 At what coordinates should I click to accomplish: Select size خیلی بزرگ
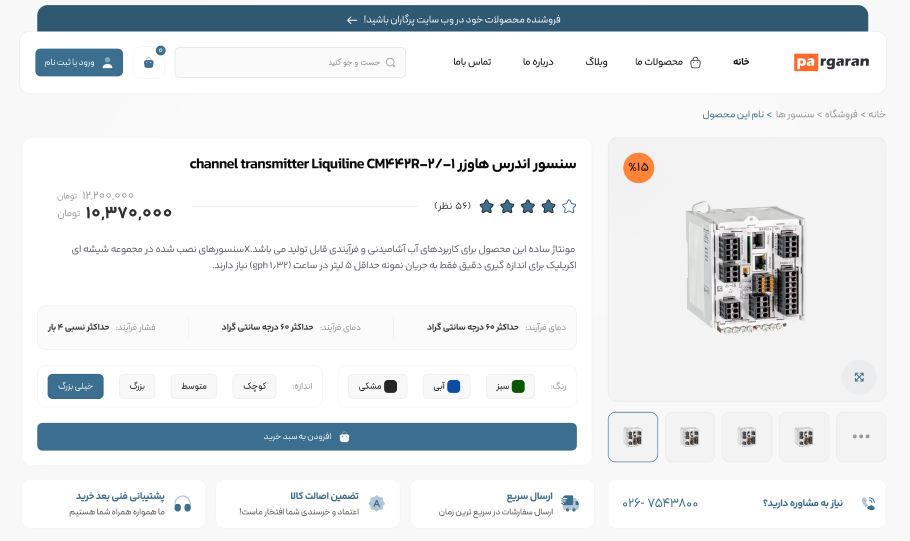pyautogui.click(x=75, y=387)
